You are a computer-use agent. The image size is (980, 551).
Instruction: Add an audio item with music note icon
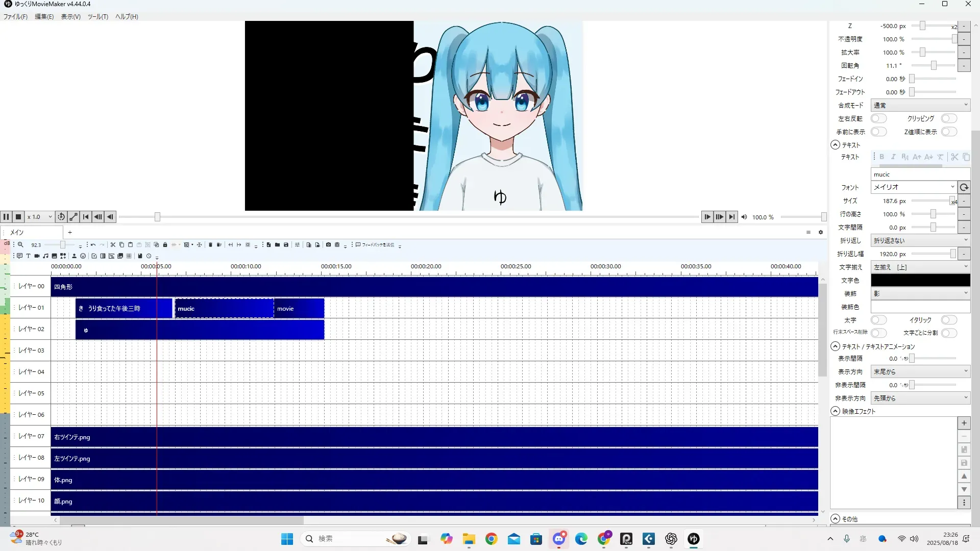click(45, 256)
